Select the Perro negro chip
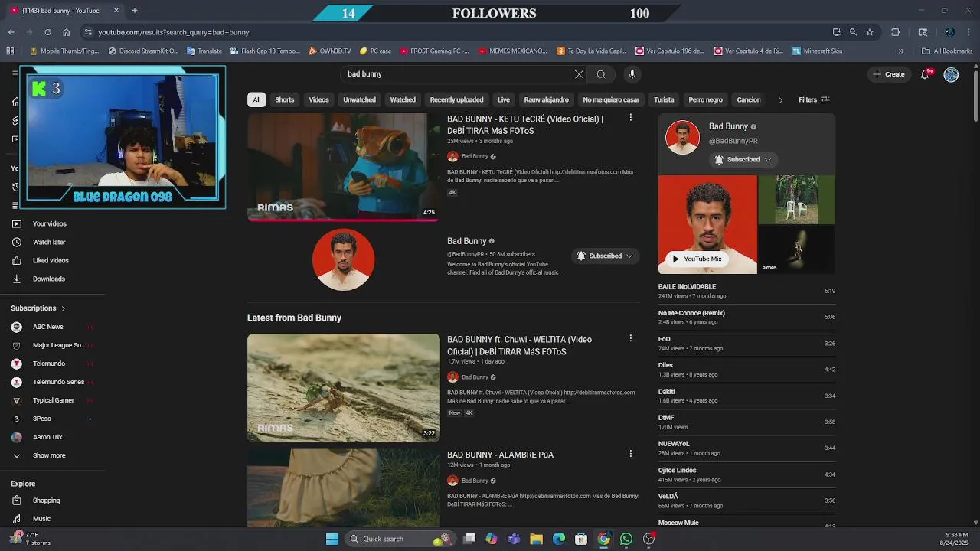 pos(705,99)
